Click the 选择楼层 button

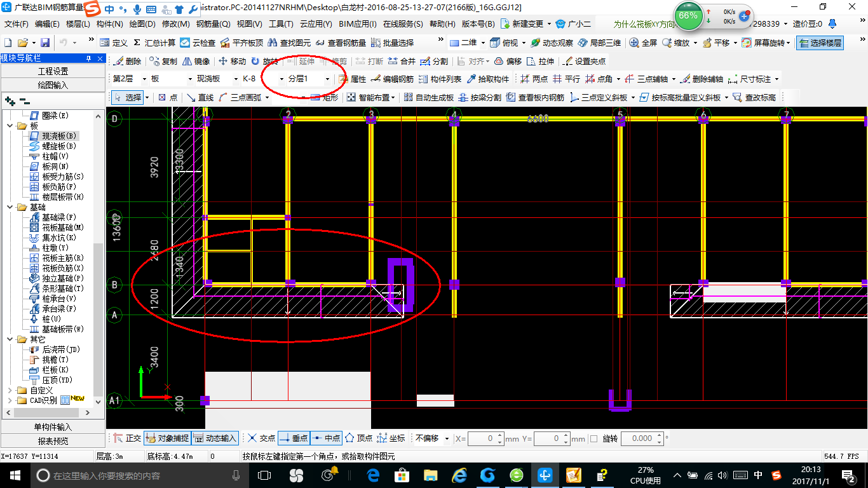pos(820,43)
